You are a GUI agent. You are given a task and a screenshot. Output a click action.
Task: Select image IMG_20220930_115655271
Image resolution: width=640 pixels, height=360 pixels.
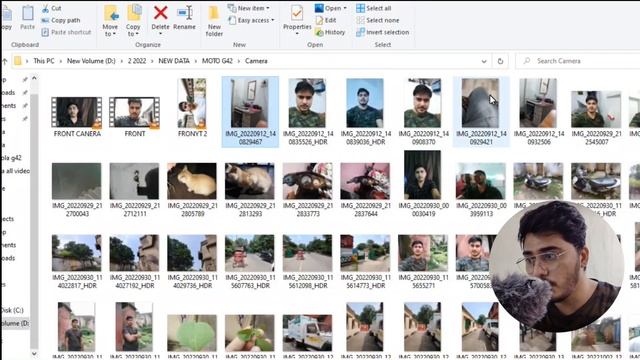point(423,262)
